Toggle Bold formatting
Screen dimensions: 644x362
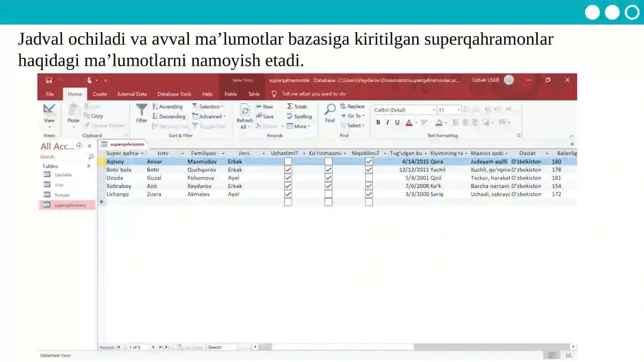click(378, 122)
